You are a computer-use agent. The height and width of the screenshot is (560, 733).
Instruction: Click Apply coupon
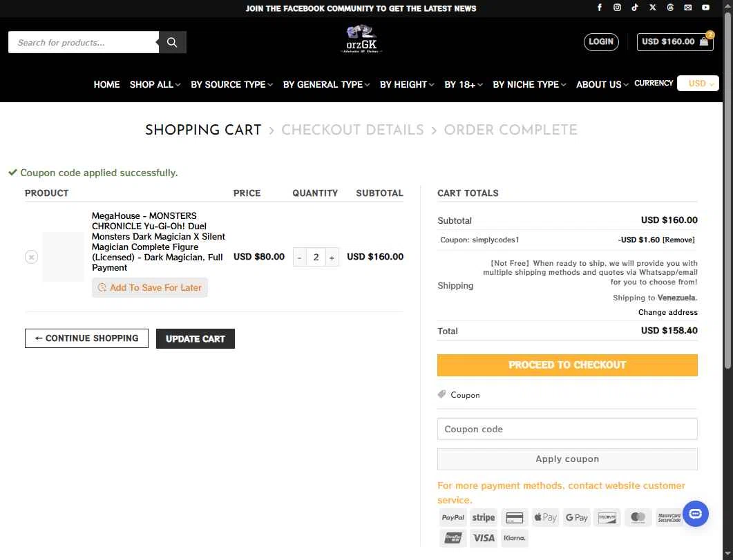pyautogui.click(x=567, y=459)
